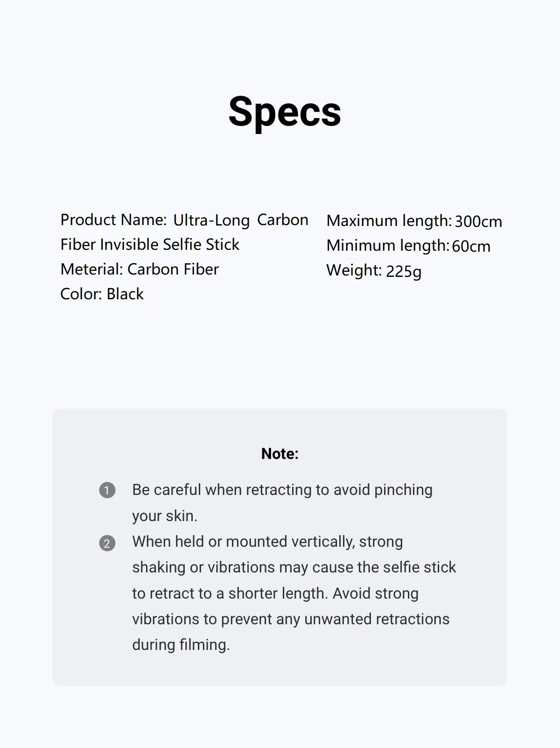Click the Weight: 225g line
Screen dimensions: 560x748
[374, 271]
